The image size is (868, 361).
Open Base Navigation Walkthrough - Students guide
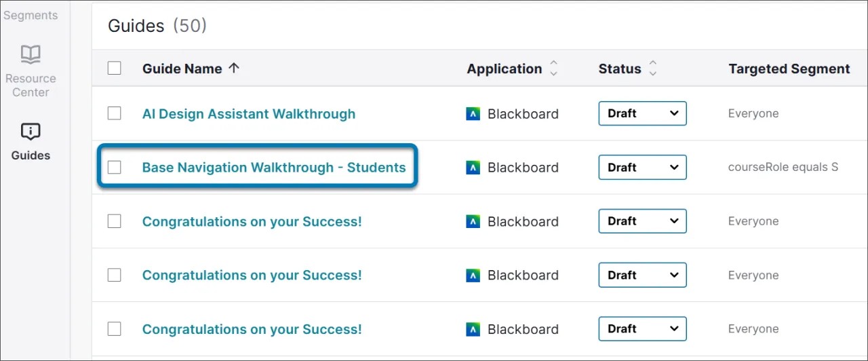coord(273,168)
